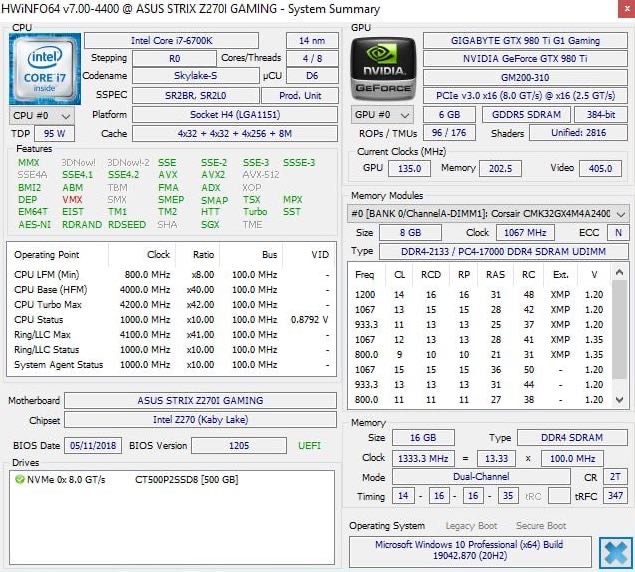This screenshot has height=572, width=635.
Task: Click the CR 2T field
Action: (x=616, y=477)
